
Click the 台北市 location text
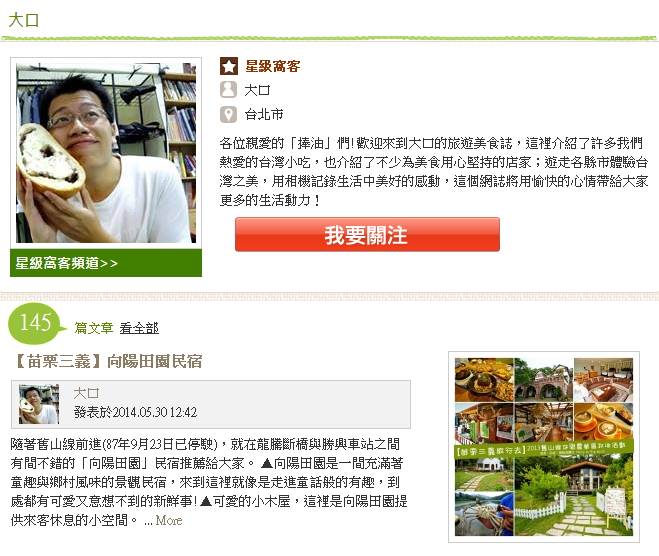264,114
